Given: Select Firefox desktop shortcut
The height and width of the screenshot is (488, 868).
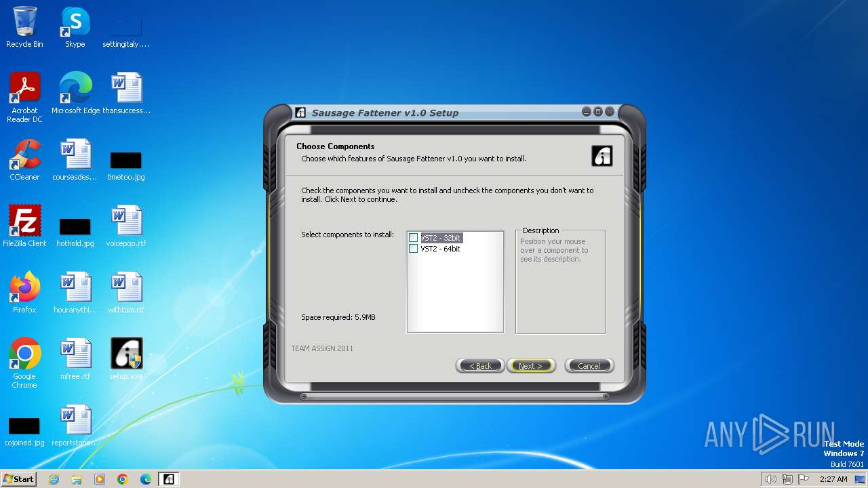Looking at the screenshot, I should pyautogui.click(x=24, y=293).
